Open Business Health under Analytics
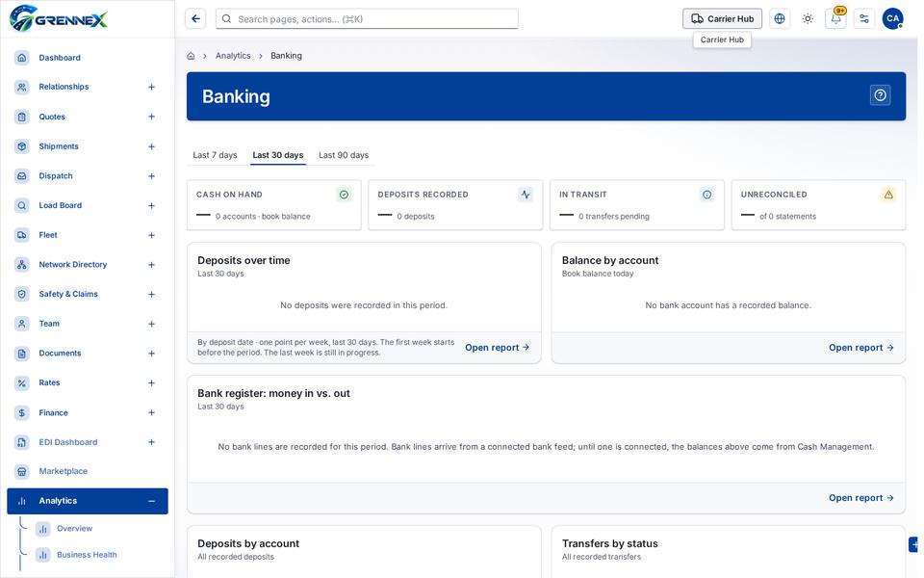Screen dimensions: 924x578 [x=87, y=555]
